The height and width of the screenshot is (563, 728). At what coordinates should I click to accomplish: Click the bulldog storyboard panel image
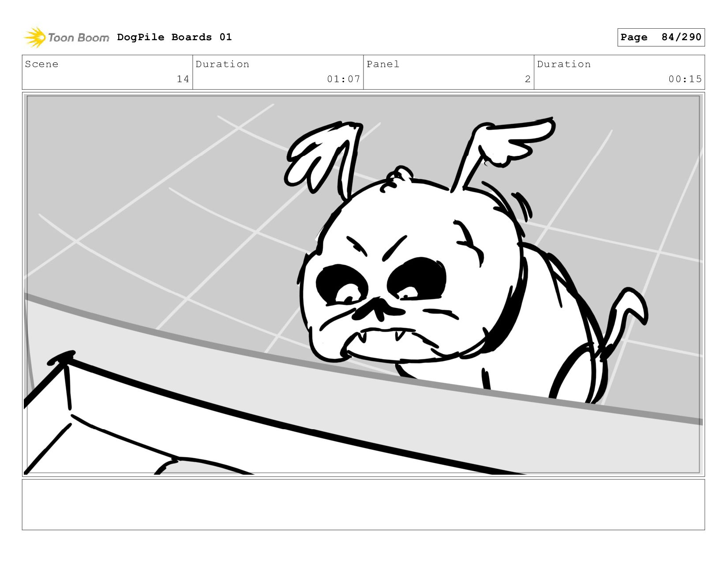(363, 284)
